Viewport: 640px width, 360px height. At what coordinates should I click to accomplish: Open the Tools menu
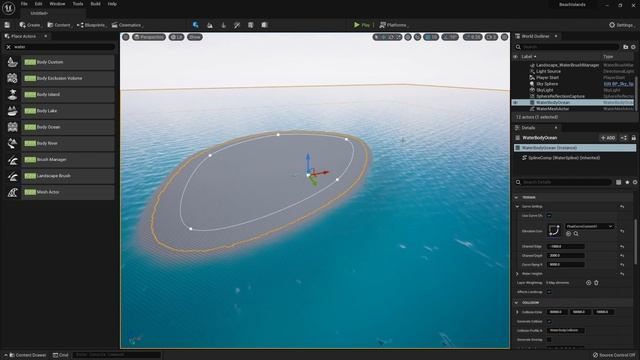tap(78, 4)
